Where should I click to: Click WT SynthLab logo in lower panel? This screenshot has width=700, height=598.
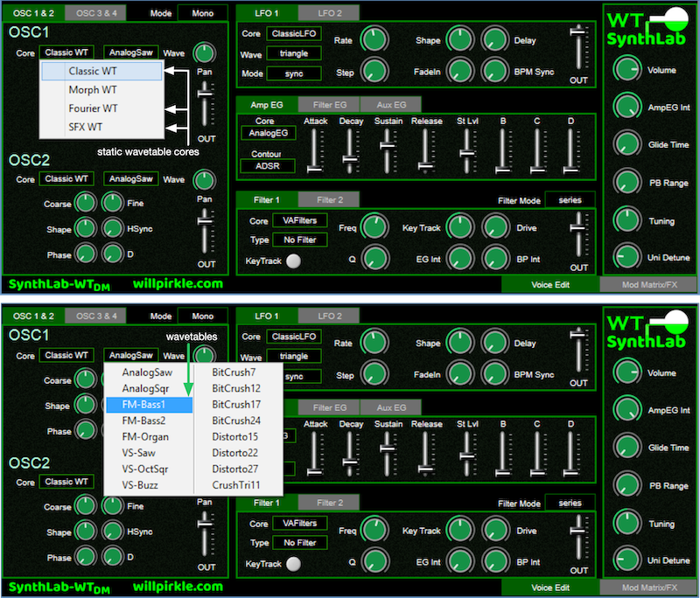click(x=647, y=330)
